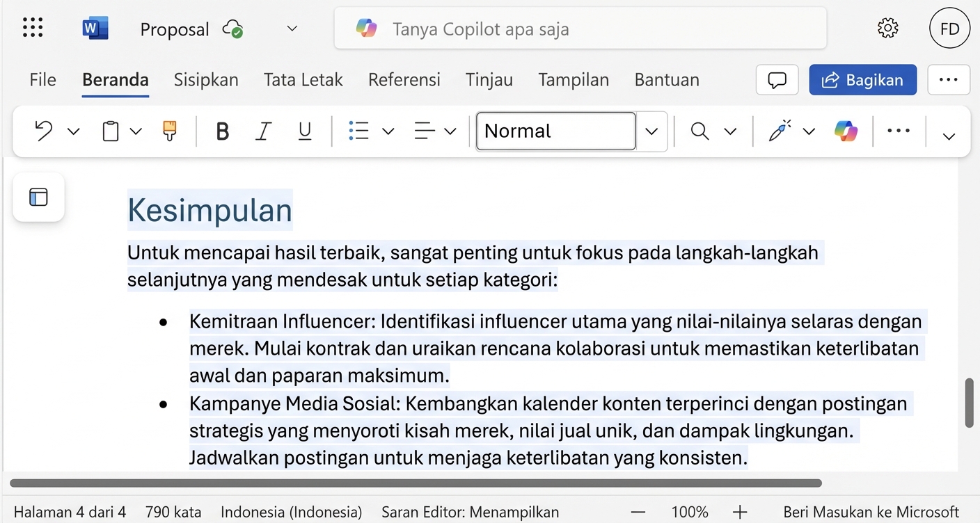The width and height of the screenshot is (980, 523).
Task: Open the document navigation pane icon
Action: 38,197
